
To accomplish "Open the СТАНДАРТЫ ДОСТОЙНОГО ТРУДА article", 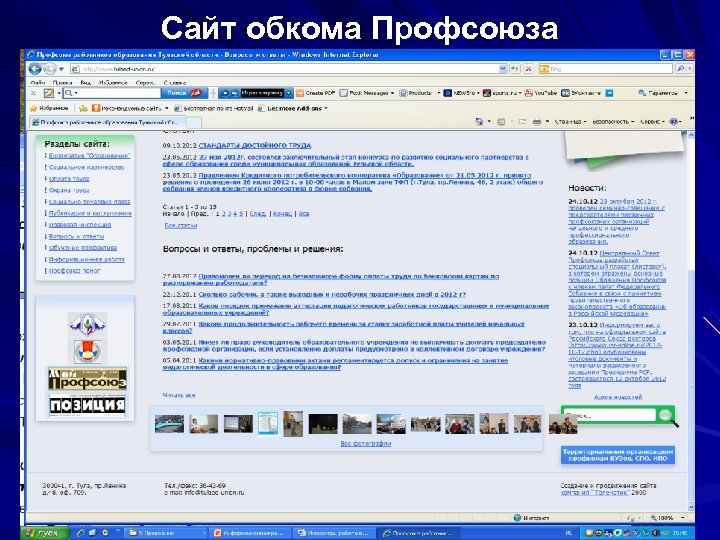I will 255,146.
